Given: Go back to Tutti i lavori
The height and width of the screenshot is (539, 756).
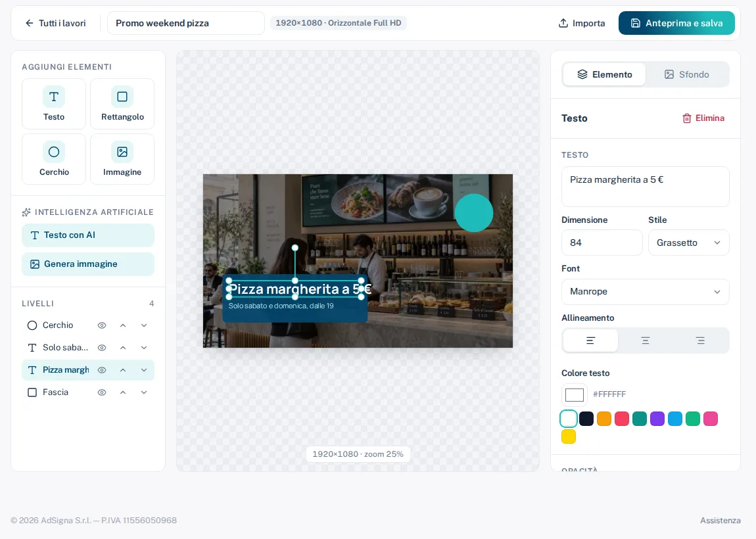Looking at the screenshot, I should point(55,23).
